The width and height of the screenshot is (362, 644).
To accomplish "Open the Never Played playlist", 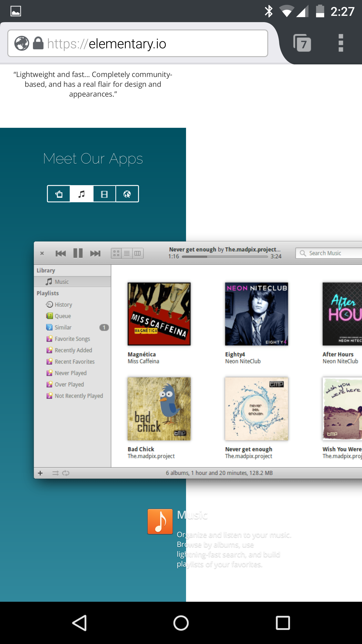I will [x=72, y=373].
